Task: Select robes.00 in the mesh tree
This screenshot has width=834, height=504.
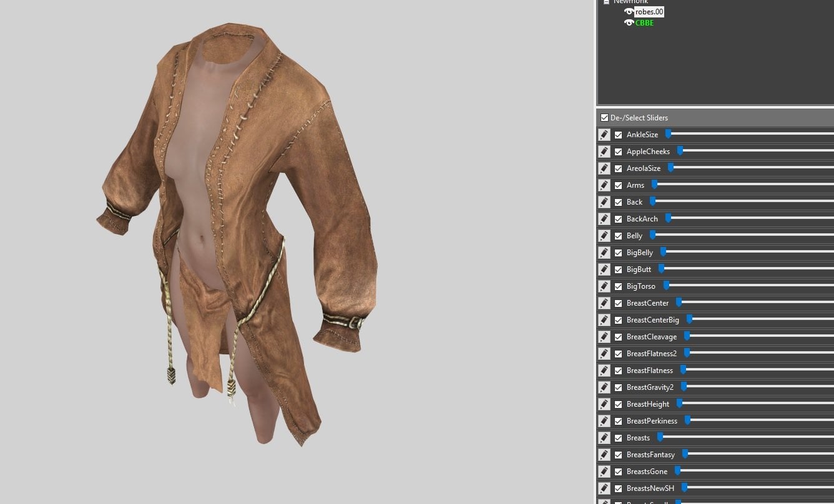Action: [649, 12]
